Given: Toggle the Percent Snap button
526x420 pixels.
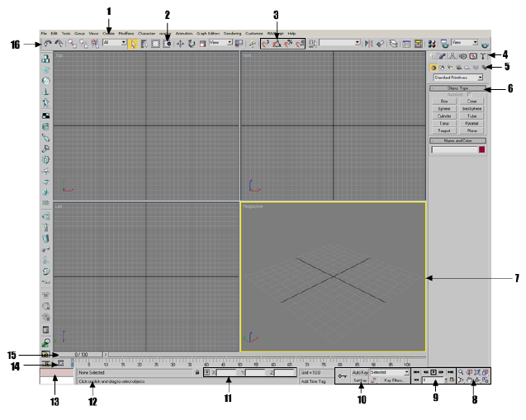Looking at the screenshot, I should pyautogui.click(x=288, y=44).
